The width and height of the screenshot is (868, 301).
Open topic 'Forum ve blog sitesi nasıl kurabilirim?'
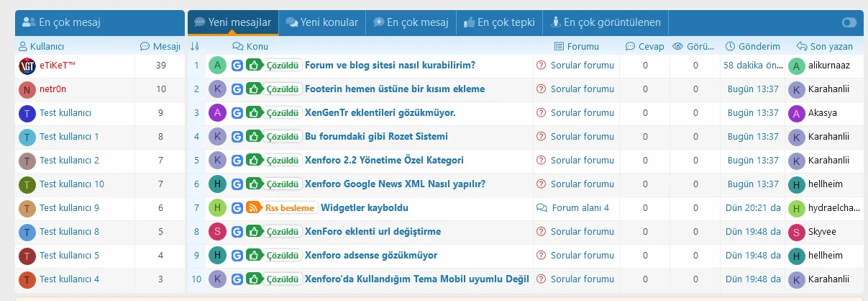pyautogui.click(x=390, y=66)
